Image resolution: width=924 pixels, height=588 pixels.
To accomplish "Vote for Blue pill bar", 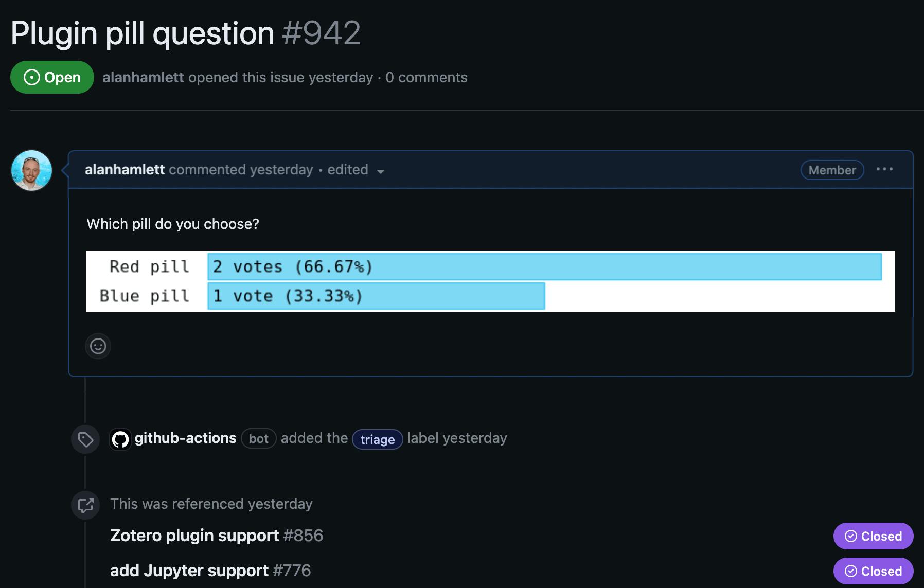I will pos(376,296).
